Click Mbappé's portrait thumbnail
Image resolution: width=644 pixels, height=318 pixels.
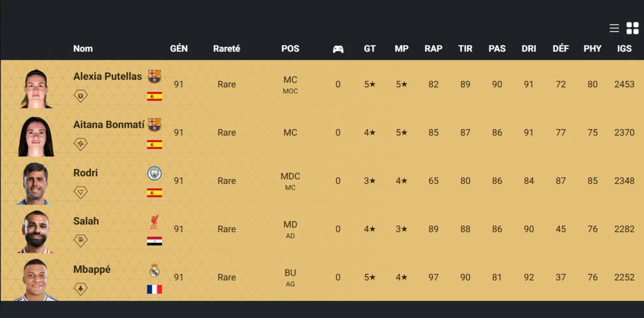pyautogui.click(x=35, y=278)
